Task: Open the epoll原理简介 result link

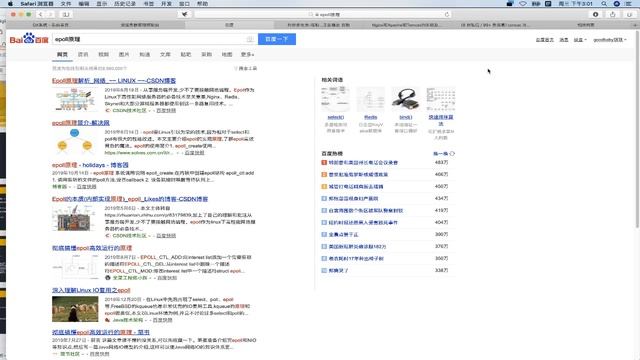Action: (81, 122)
